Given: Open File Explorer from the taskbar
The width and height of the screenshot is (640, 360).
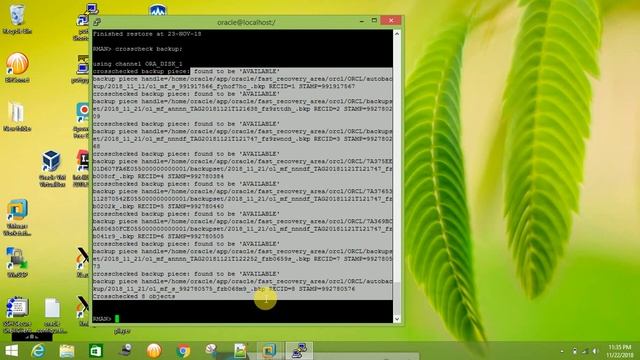Looking at the screenshot, I should tap(67, 351).
